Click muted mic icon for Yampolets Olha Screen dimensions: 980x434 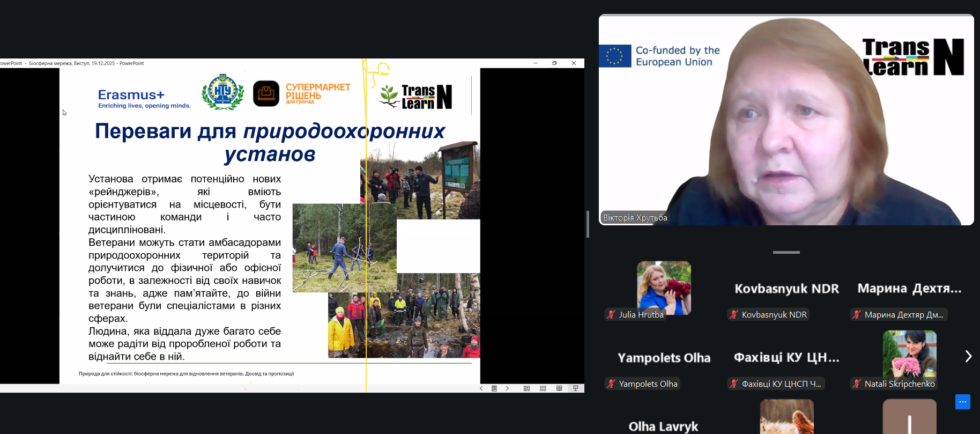[611, 384]
